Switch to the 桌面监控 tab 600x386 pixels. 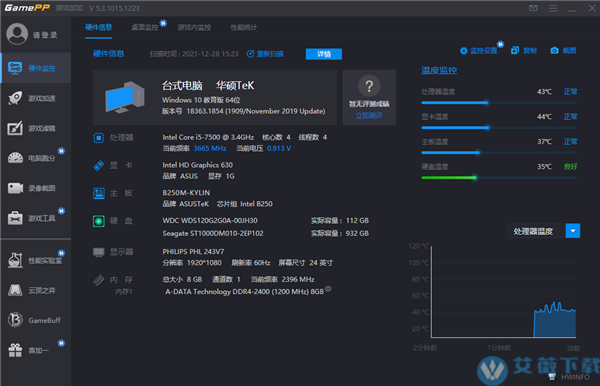point(145,28)
